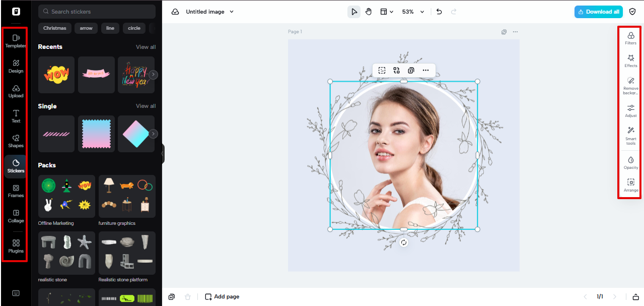The height and width of the screenshot is (306, 644).
Task: Duplicate Page 1 using the page header icon
Action: (x=504, y=32)
